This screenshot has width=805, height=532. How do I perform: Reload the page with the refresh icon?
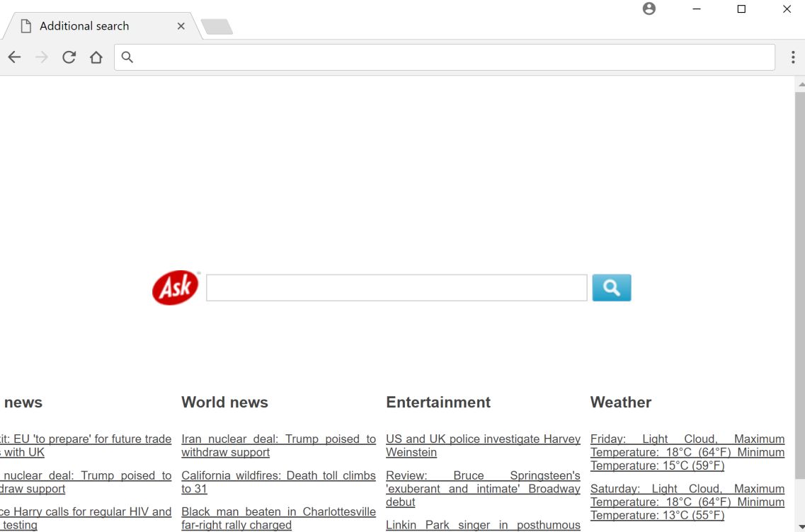coord(69,57)
